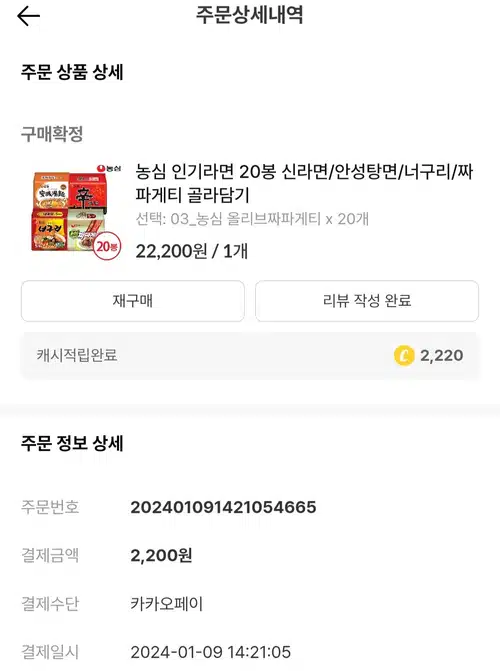500x671 pixels.
Task: Tap the 리뷰 작성 완료 button
Action: click(x=367, y=301)
